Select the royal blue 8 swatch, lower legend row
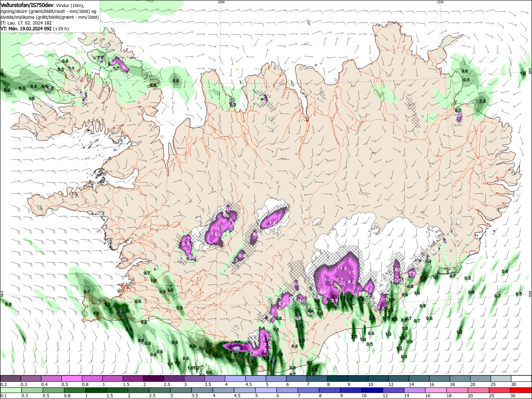 330,390
